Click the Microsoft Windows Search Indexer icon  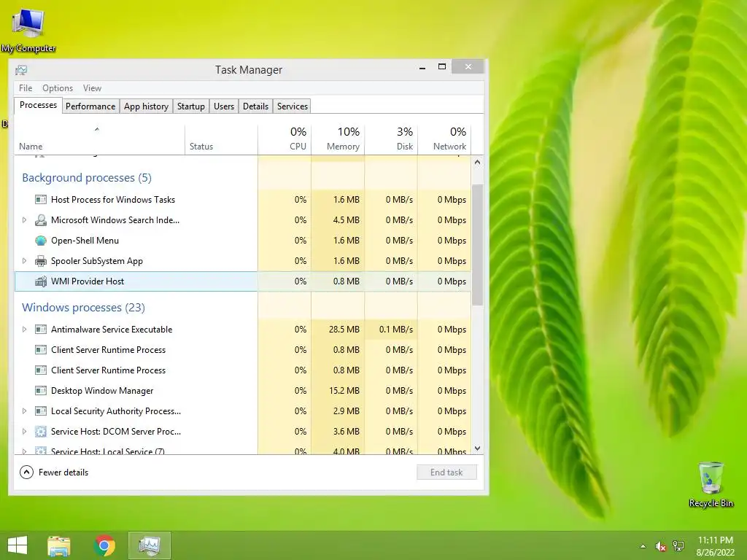click(41, 220)
